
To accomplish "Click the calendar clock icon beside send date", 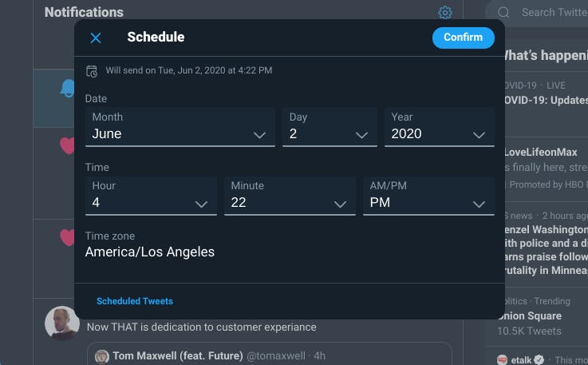I will coord(92,71).
